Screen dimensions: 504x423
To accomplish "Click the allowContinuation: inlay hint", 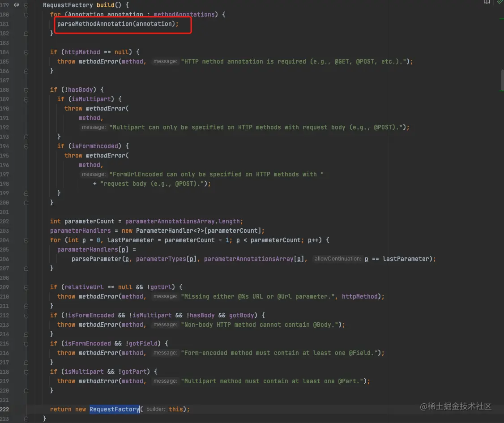I will [338, 259].
